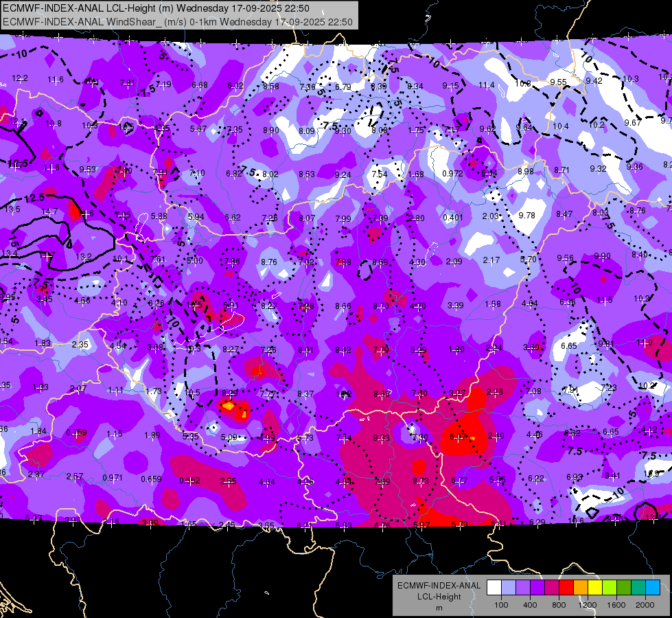Click the wind shear value 11.4

(487, 85)
